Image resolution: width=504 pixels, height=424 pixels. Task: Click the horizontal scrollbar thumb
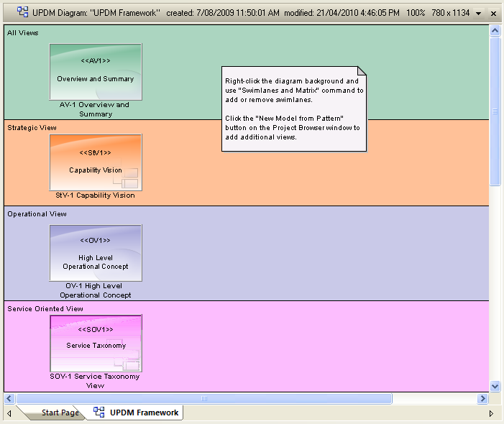pos(204,398)
